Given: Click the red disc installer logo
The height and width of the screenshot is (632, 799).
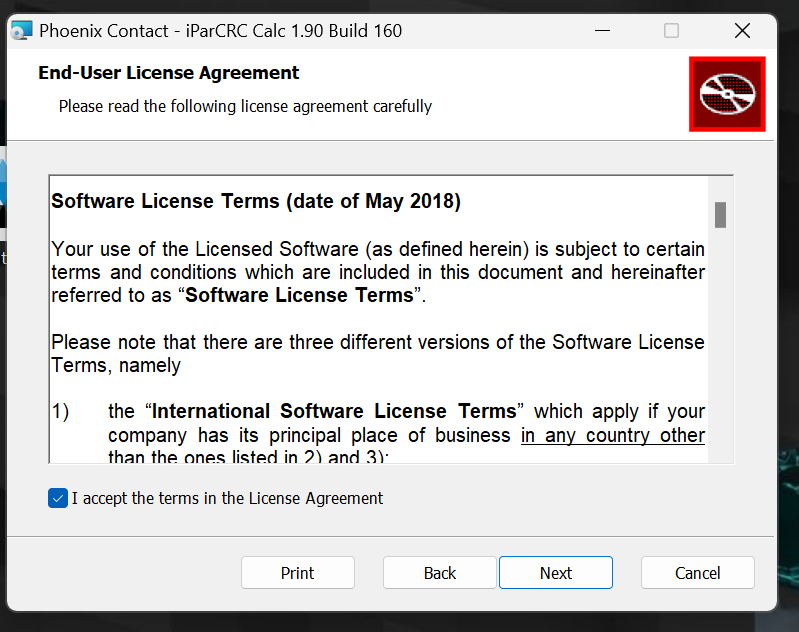Looking at the screenshot, I should pyautogui.click(x=727, y=94).
